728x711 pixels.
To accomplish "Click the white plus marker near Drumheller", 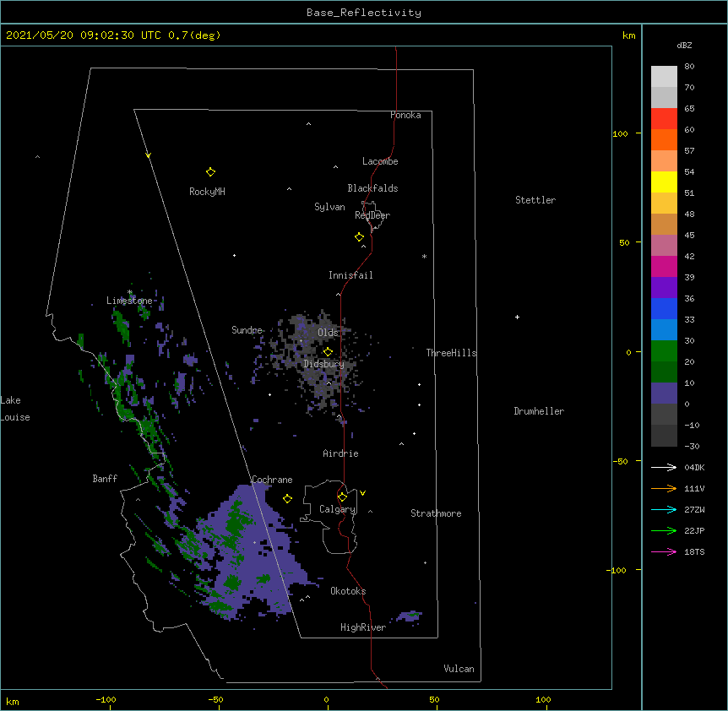I will tap(517, 317).
